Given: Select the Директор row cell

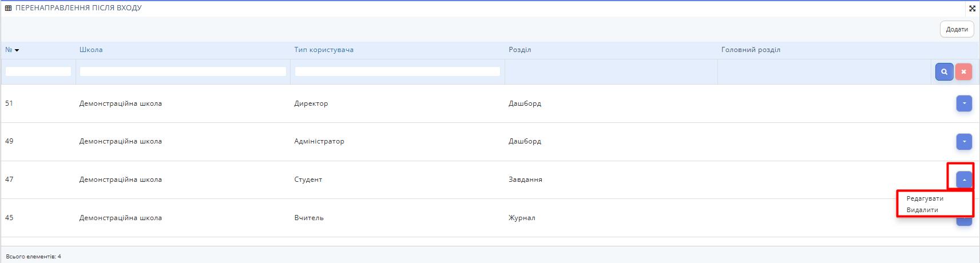Looking at the screenshot, I should (x=311, y=103).
